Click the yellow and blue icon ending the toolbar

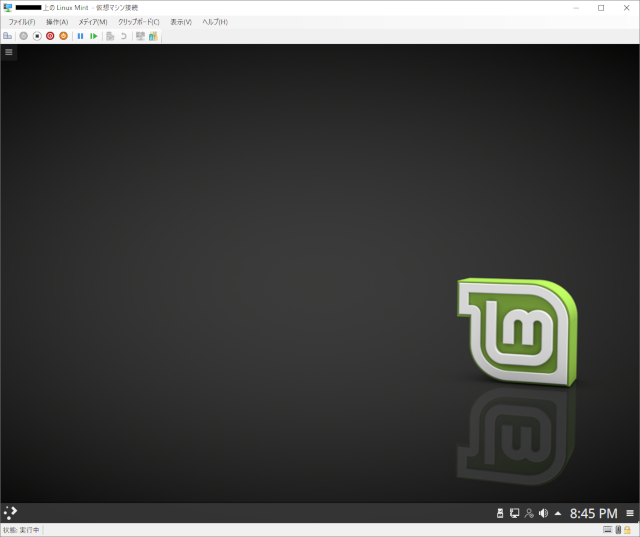pyautogui.click(x=153, y=36)
